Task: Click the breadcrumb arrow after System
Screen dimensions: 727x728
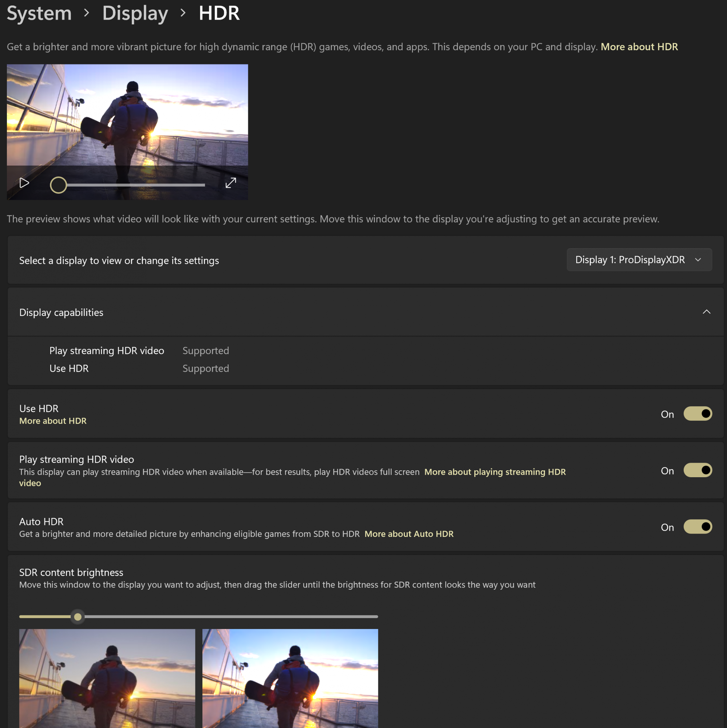Action: 87,13
